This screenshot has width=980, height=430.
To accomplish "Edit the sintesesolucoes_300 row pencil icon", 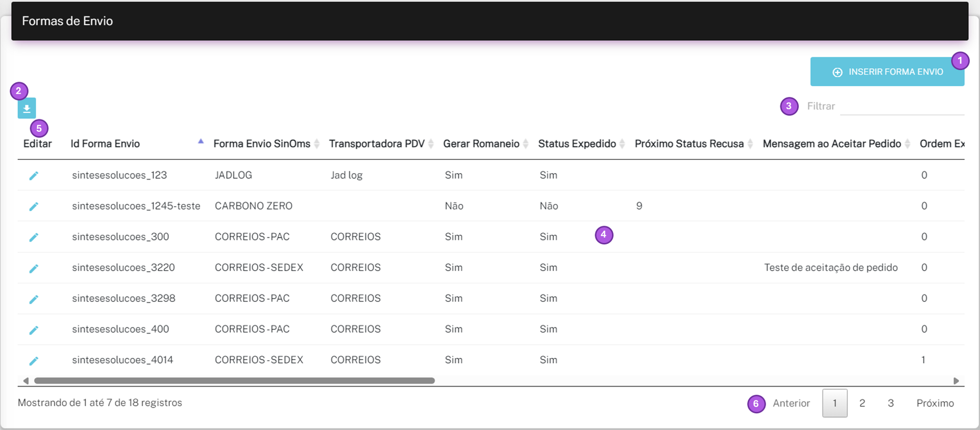I will pos(34,237).
